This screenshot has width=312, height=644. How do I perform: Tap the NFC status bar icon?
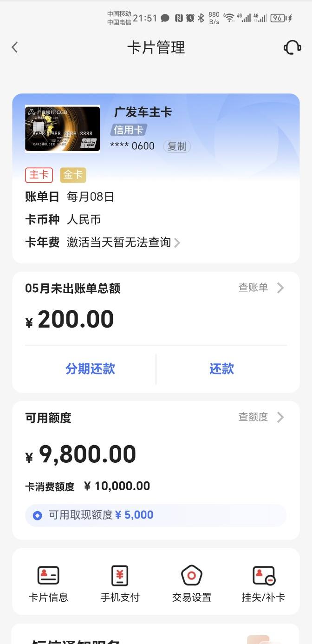pos(179,18)
